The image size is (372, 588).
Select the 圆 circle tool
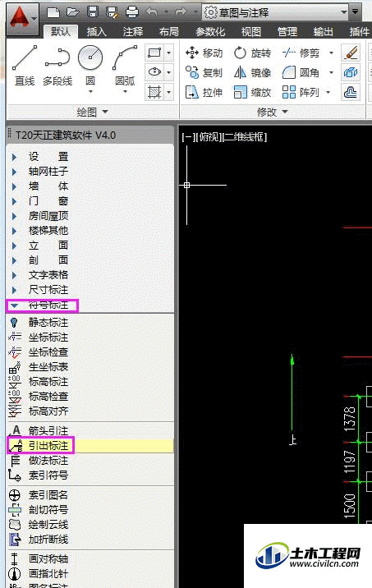tap(90, 66)
